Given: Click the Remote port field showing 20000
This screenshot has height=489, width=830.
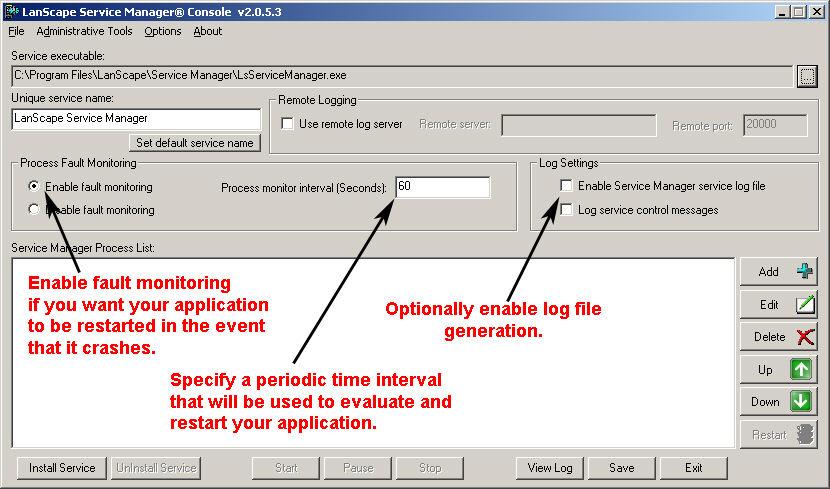Looking at the screenshot, I should click(x=775, y=125).
